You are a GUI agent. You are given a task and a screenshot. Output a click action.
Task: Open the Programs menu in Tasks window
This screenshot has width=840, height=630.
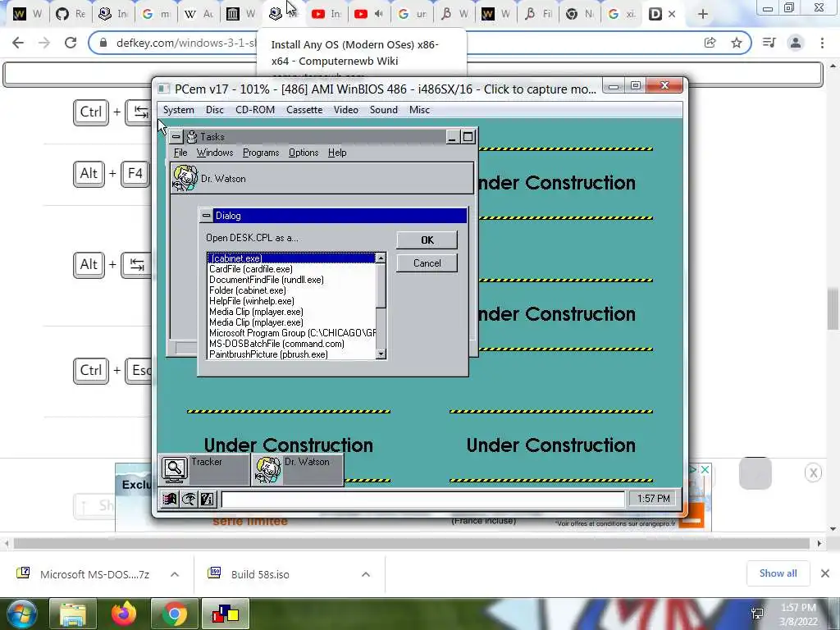pyautogui.click(x=261, y=153)
